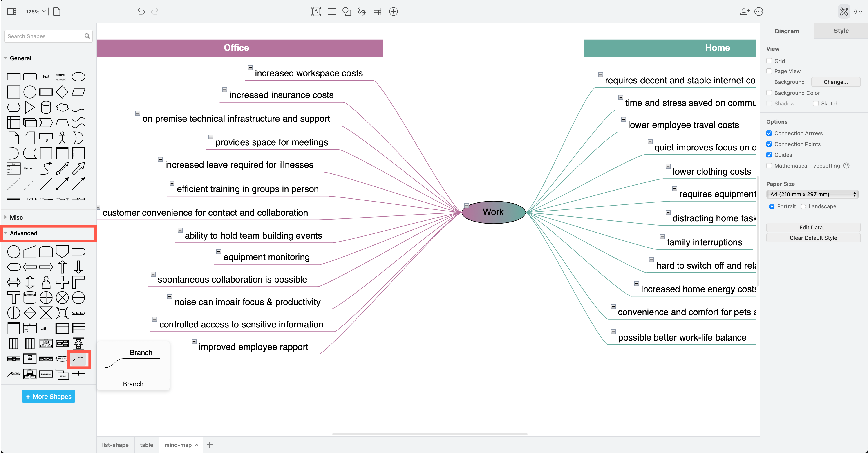Redo the last action

155,11
